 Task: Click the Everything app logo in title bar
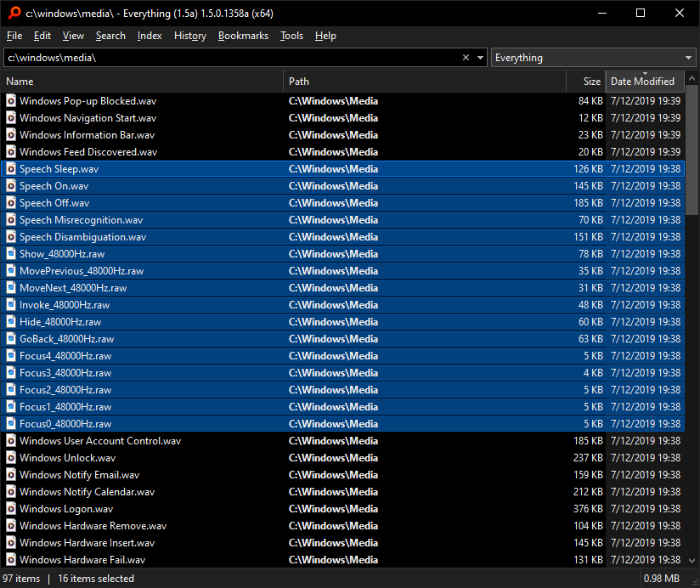click(14, 13)
